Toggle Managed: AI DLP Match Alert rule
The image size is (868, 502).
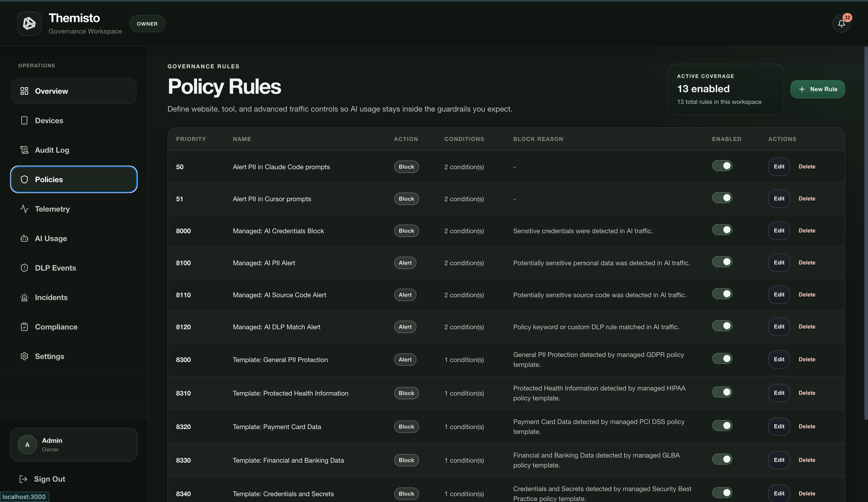point(722,326)
